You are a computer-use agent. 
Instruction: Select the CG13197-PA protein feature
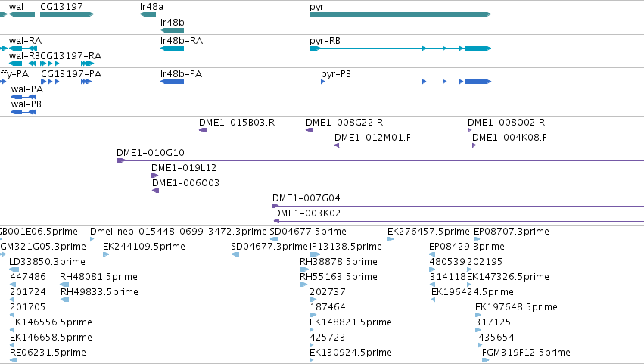[66, 82]
